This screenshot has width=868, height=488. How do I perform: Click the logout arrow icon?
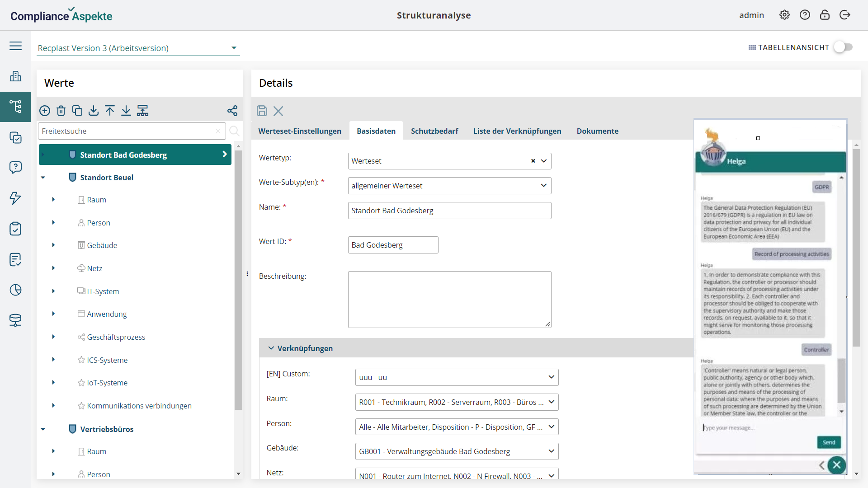(x=845, y=15)
